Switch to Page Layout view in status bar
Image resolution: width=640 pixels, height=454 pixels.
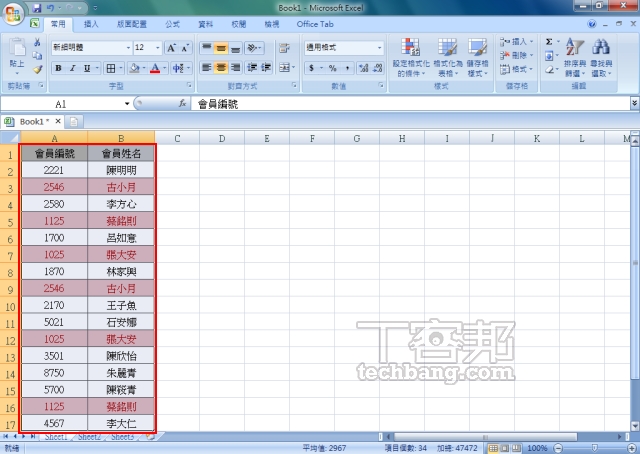pyautogui.click(x=505, y=448)
